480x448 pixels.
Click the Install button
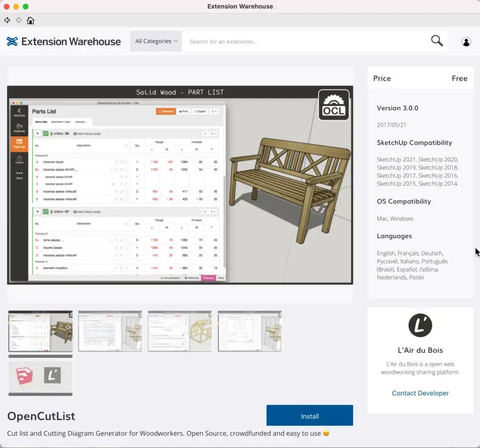[x=309, y=415]
